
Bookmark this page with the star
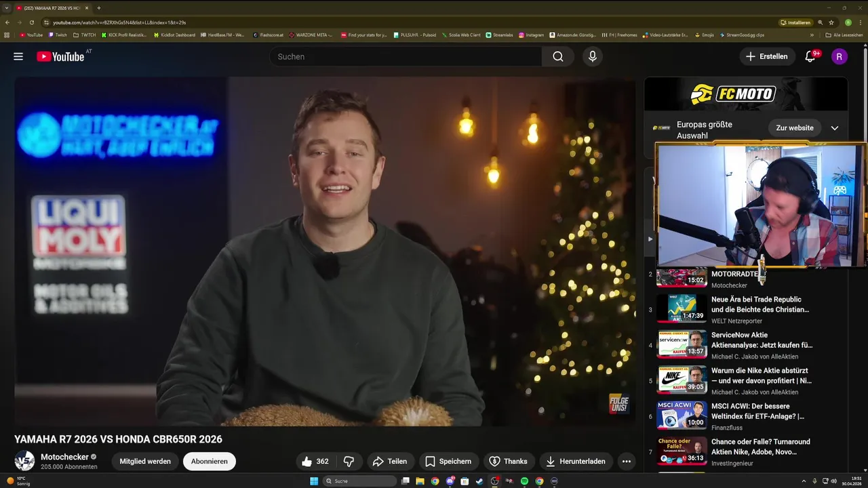click(831, 22)
